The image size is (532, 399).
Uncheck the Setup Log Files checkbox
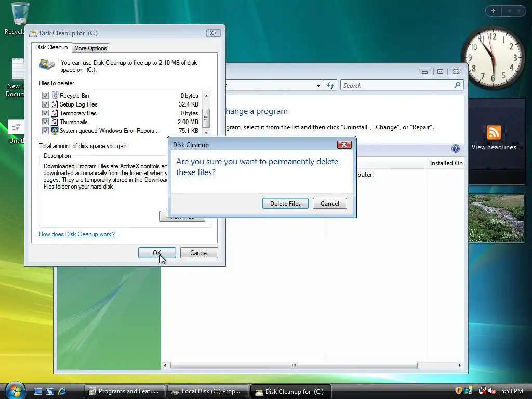[46, 104]
